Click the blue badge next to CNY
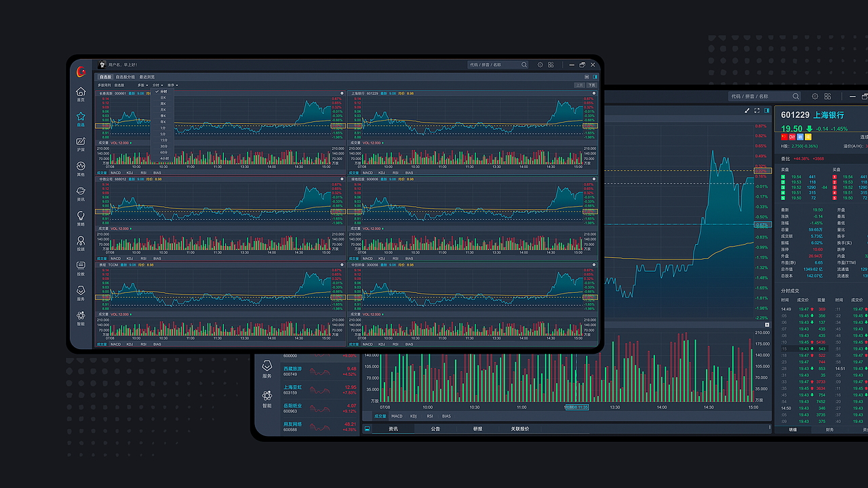868x488 pixels. click(x=800, y=137)
